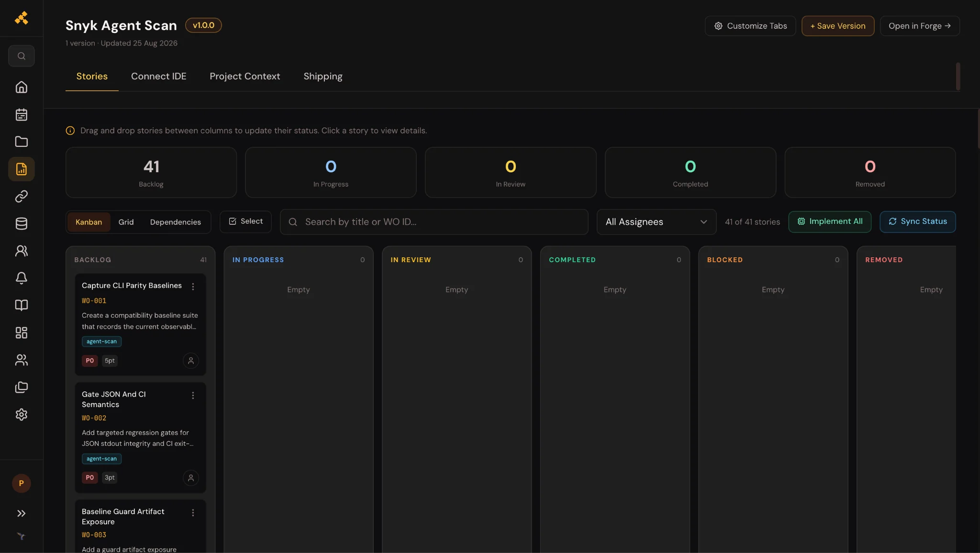Click the info icon beside drag and drop hint

70,131
